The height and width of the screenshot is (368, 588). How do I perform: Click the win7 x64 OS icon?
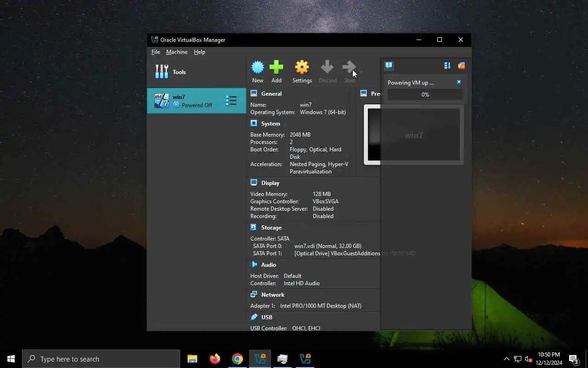tap(161, 101)
